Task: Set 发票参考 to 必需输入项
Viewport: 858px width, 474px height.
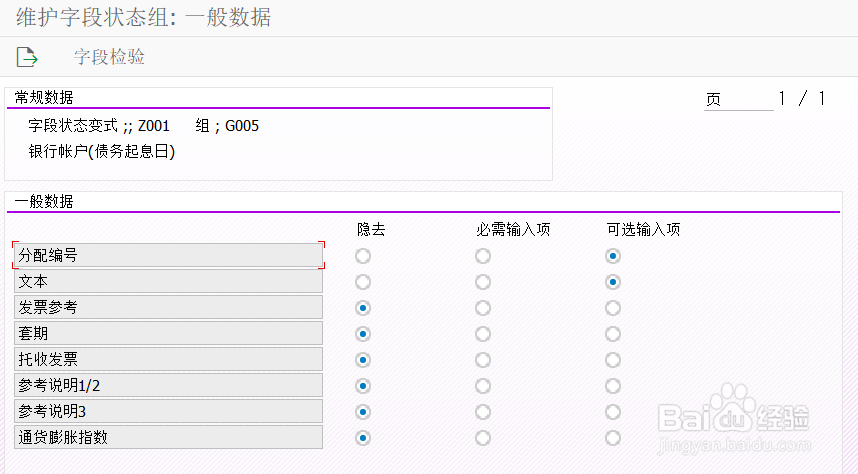Action: (x=483, y=308)
